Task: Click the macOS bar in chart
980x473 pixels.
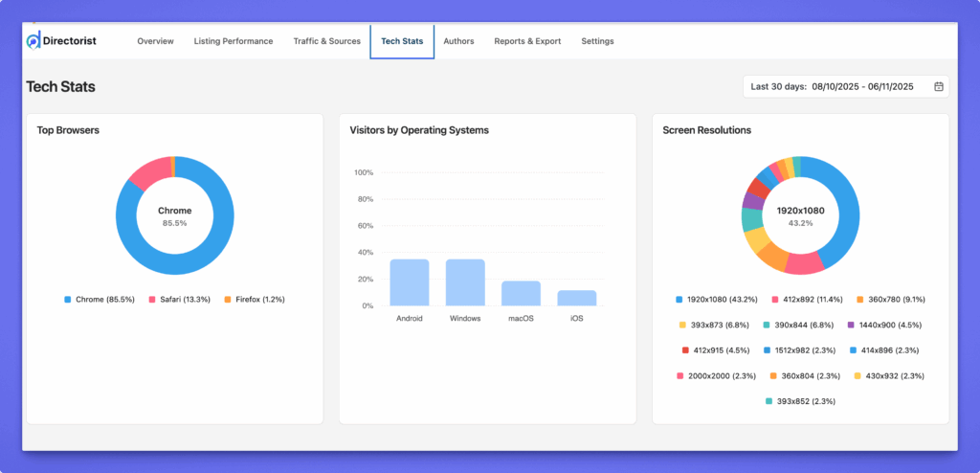Action: tap(522, 293)
